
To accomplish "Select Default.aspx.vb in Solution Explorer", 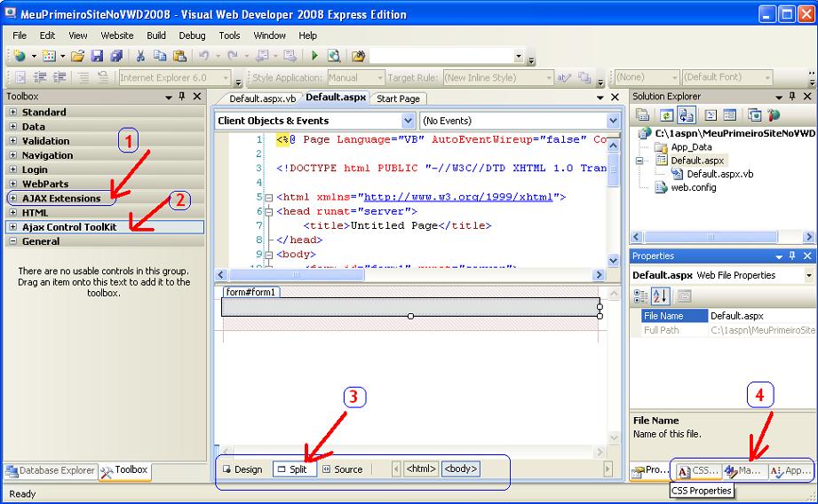I will point(720,174).
